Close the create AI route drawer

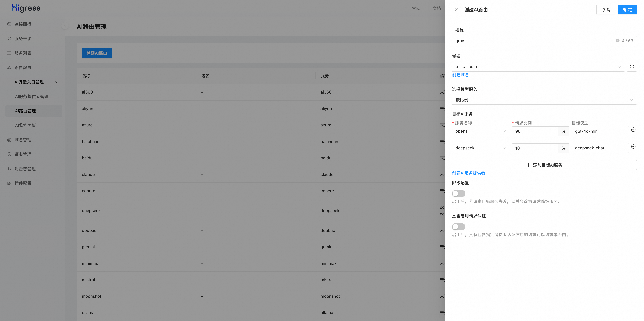coord(456,10)
